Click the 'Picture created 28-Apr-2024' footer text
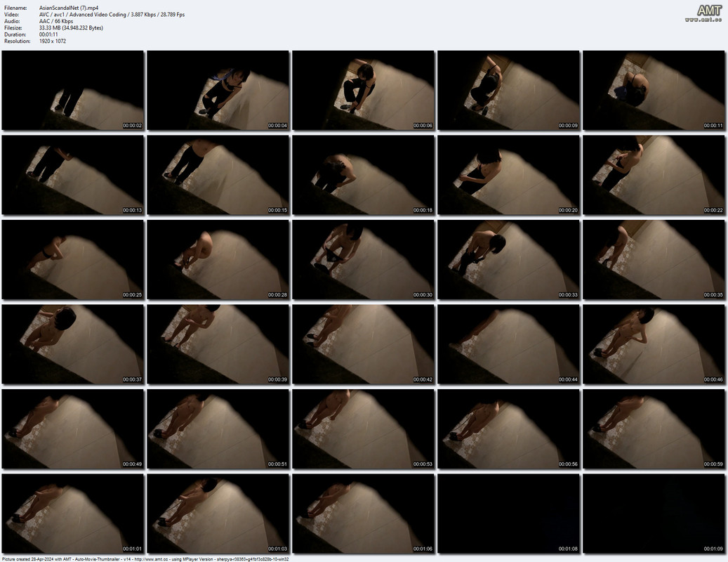Screen dimensions: 728x562 (145, 559)
